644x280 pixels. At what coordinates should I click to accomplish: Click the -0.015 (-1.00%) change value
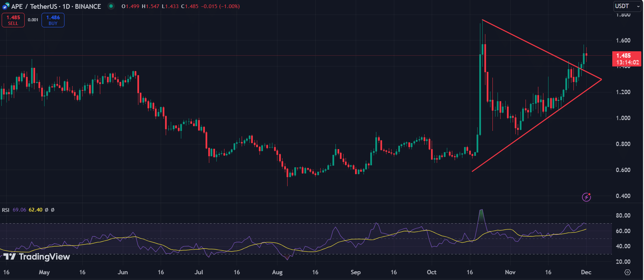coord(220,6)
